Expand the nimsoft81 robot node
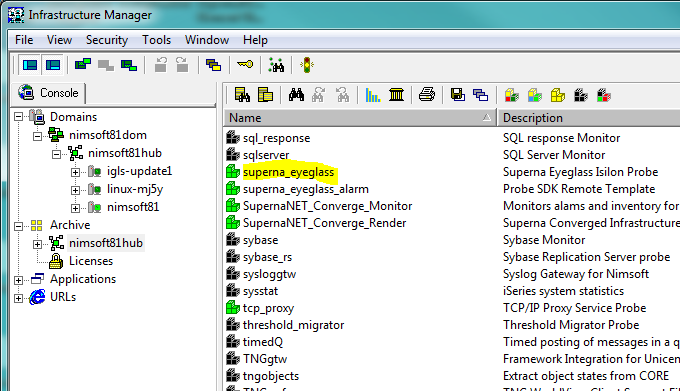The width and height of the screenshot is (680, 391). click(75, 208)
